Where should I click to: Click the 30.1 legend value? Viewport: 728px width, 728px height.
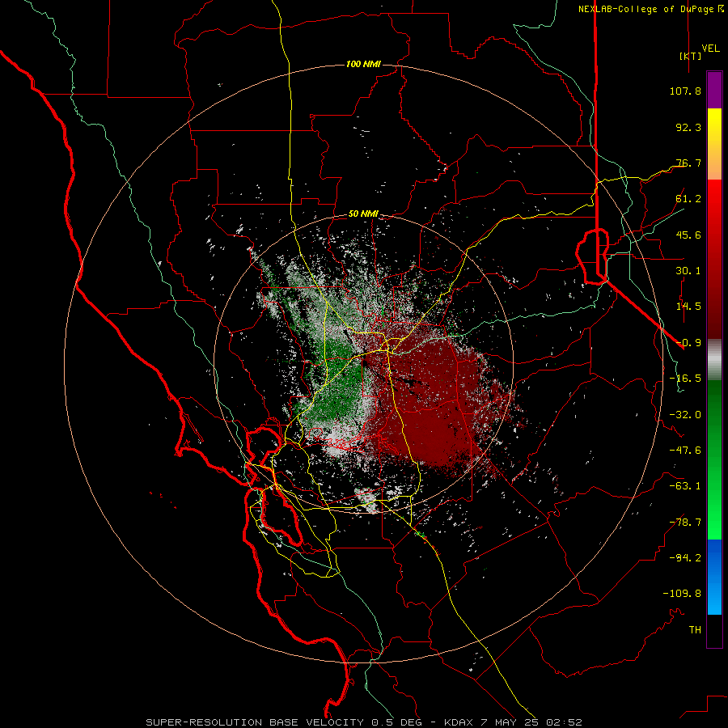tap(688, 271)
